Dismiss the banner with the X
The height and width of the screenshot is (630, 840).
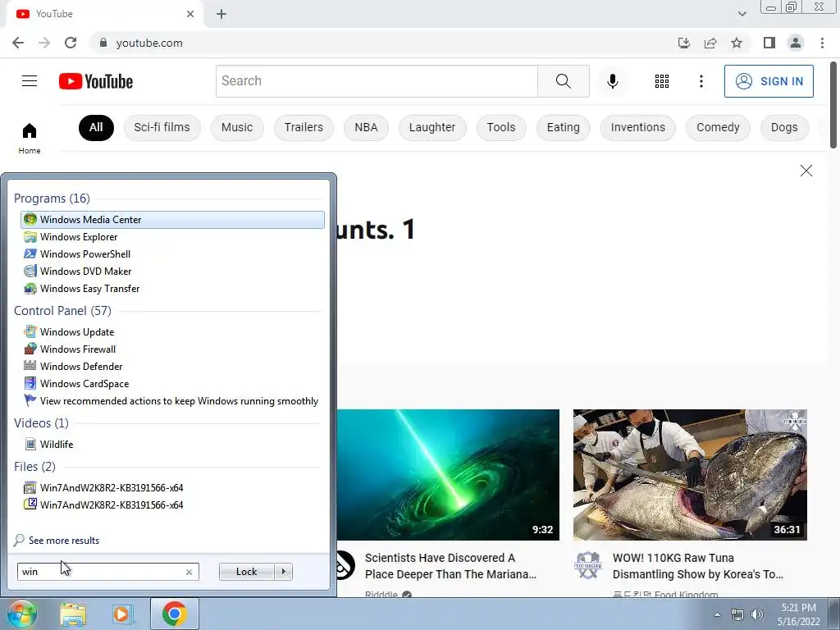(x=806, y=171)
